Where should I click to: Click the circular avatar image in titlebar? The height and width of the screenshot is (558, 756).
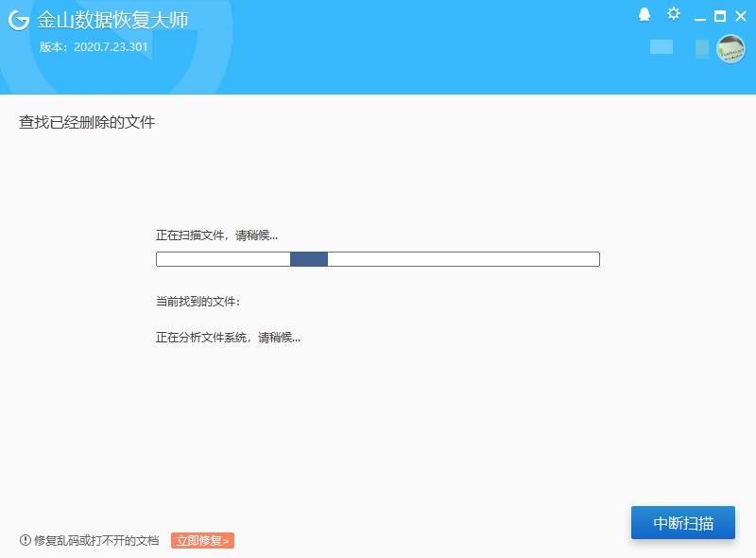[x=732, y=48]
